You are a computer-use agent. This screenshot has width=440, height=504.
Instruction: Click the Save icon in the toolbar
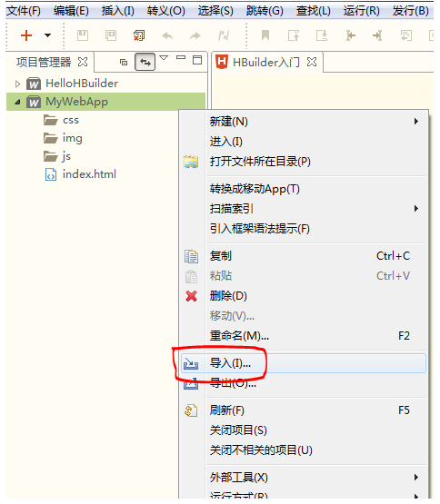(x=83, y=35)
